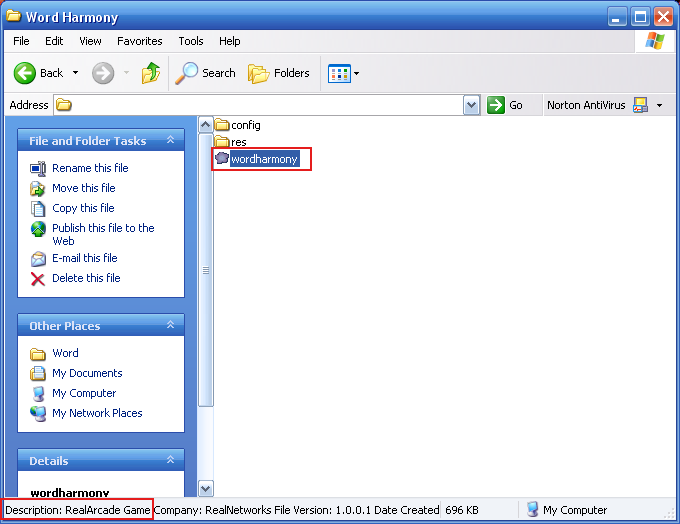Open the Tools menu
This screenshot has height=524, width=680.
pyautogui.click(x=191, y=41)
